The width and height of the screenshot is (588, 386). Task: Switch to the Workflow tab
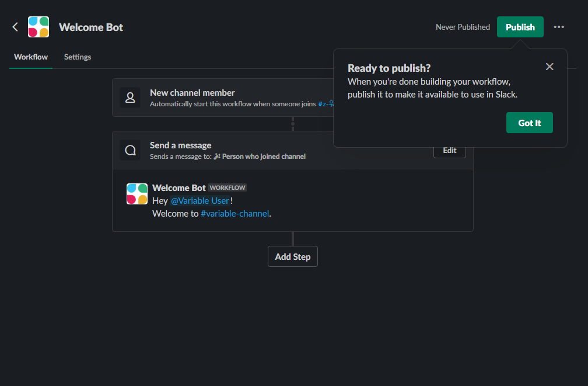tap(31, 57)
